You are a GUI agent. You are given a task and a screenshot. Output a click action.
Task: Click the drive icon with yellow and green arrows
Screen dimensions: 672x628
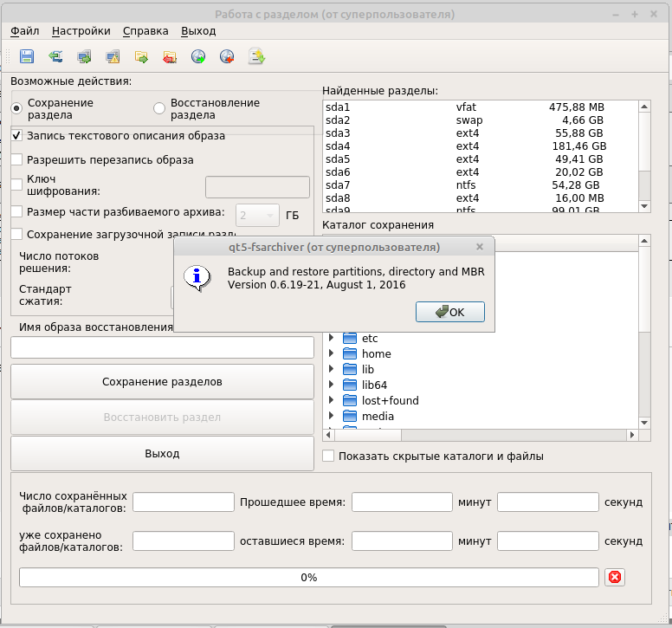coord(256,56)
